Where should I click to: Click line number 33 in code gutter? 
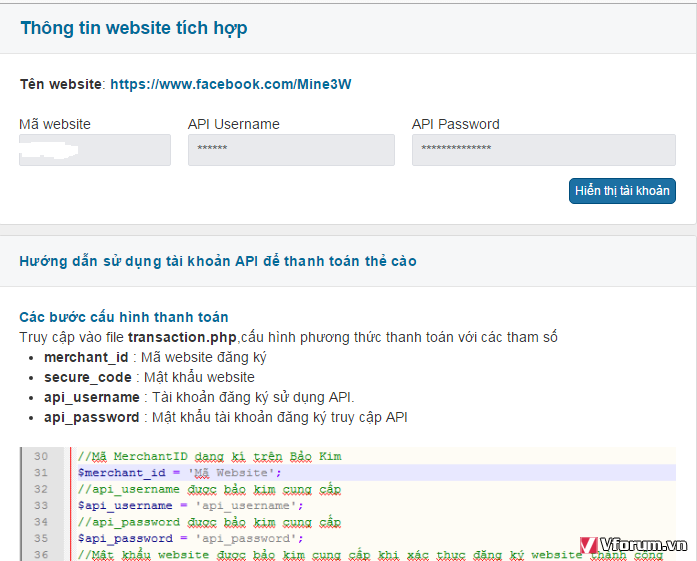[41, 506]
